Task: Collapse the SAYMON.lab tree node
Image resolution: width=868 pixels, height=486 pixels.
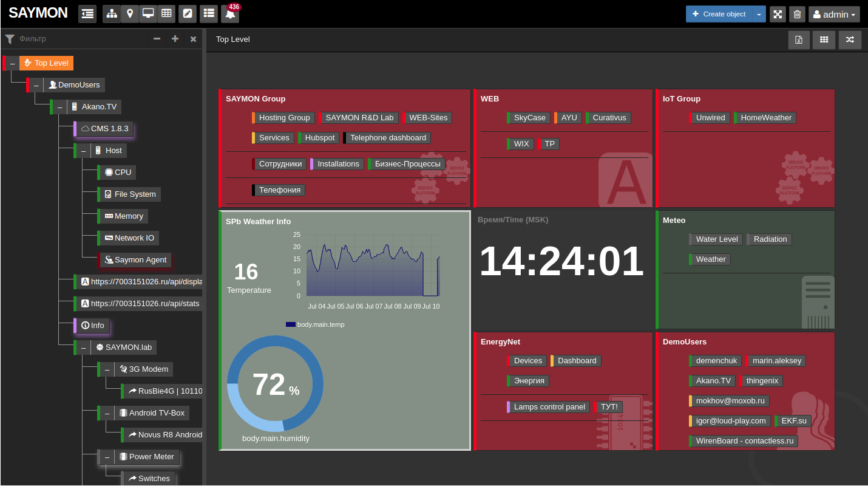Action: point(84,347)
